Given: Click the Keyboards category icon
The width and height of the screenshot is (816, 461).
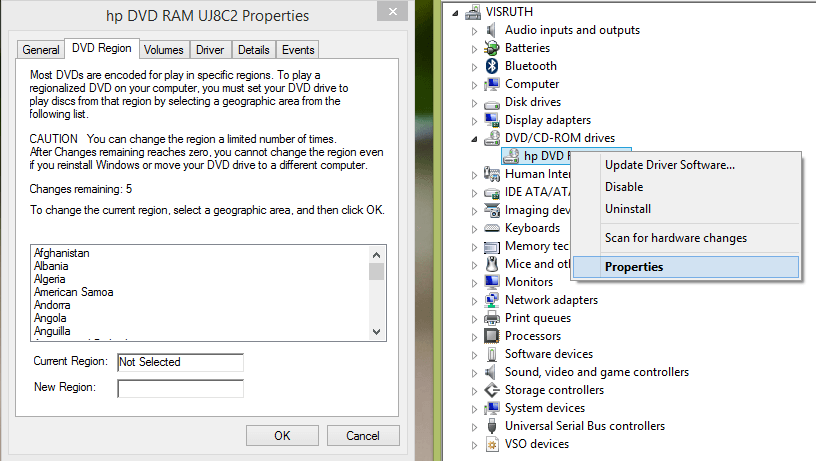Looking at the screenshot, I should pyautogui.click(x=492, y=228).
